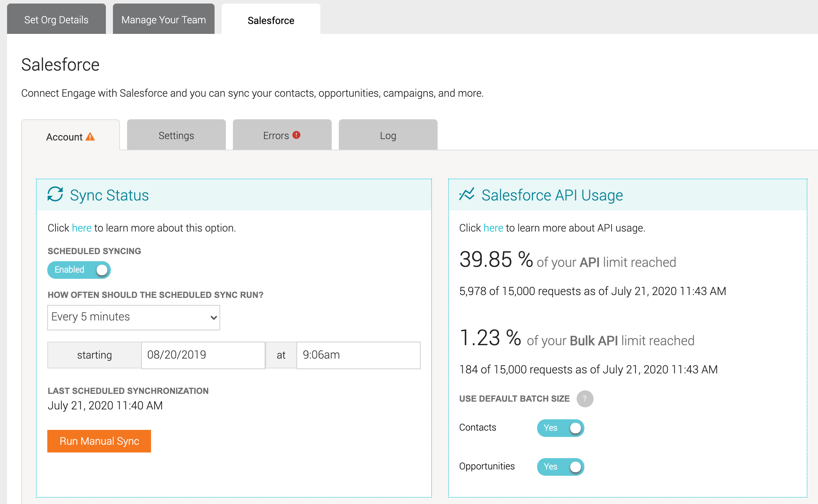
Task: Click the Errors tab red alert icon
Action: [x=296, y=135]
